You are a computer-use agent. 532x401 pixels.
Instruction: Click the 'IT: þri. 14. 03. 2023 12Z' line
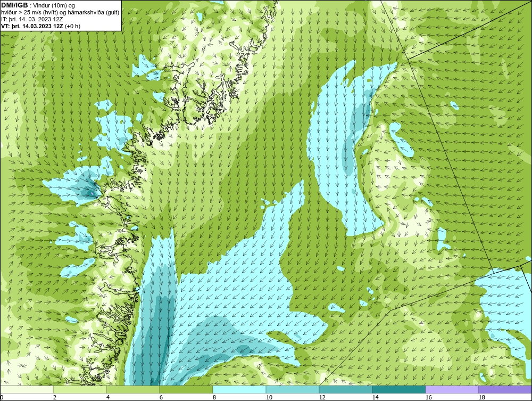(x=32, y=19)
